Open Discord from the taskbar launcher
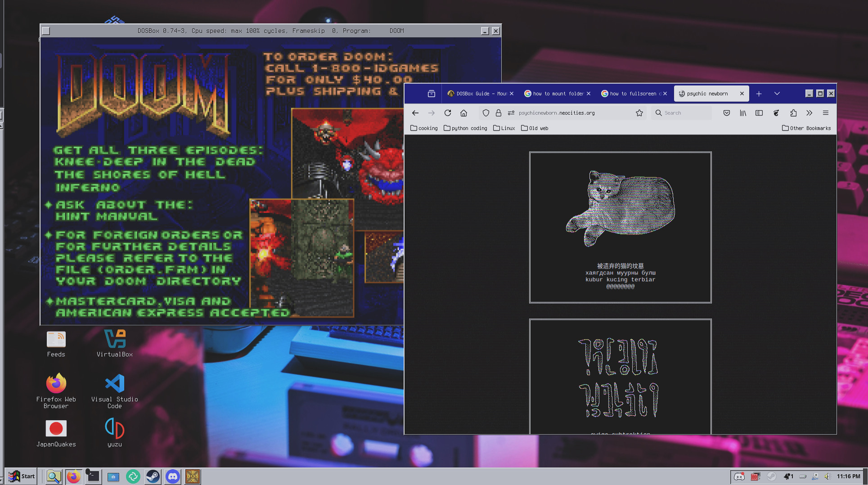The height and width of the screenshot is (485, 868). [x=172, y=476]
